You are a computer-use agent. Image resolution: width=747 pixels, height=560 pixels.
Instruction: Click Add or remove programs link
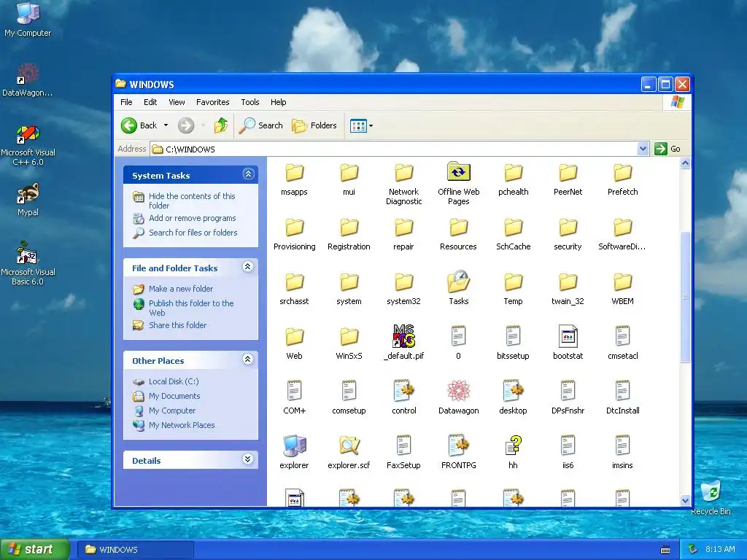(x=192, y=218)
